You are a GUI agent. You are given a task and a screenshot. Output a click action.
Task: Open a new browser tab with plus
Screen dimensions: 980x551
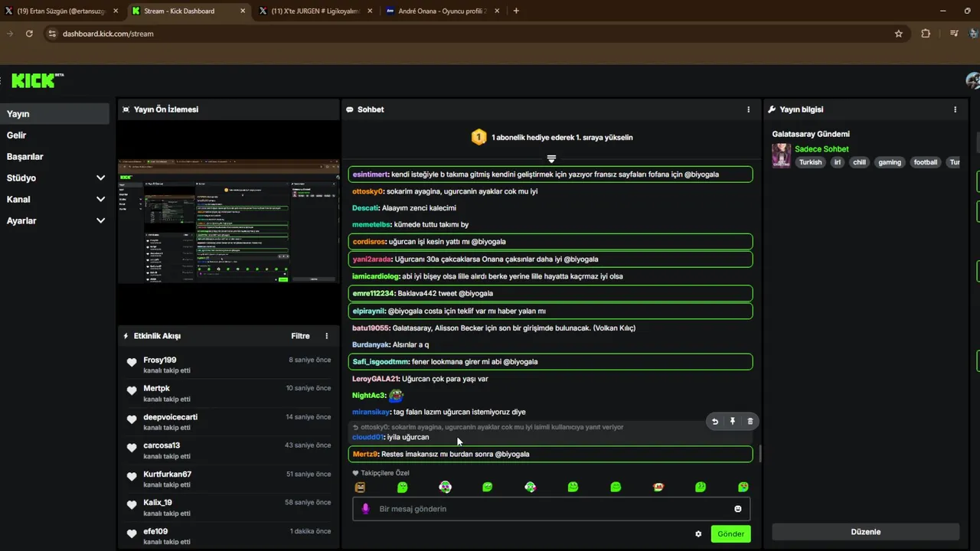(516, 11)
